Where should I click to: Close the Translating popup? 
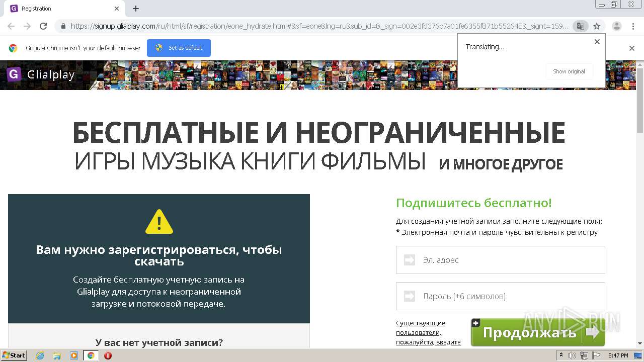click(597, 42)
